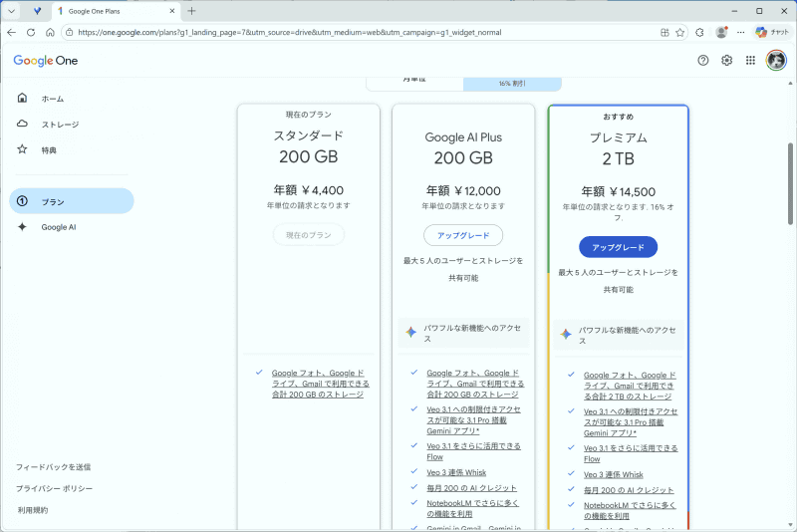Click the page translate icon in address bar
This screenshot has height=532, width=797.
coord(664,33)
